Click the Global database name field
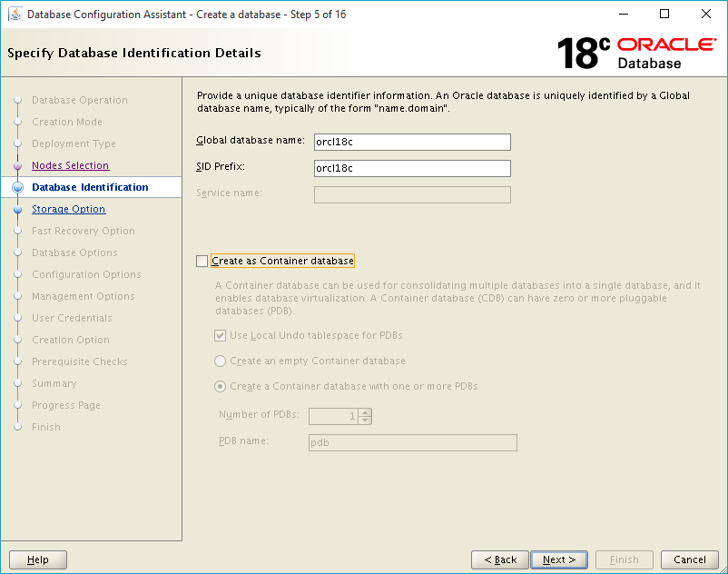This screenshot has width=728, height=574. coord(412,142)
